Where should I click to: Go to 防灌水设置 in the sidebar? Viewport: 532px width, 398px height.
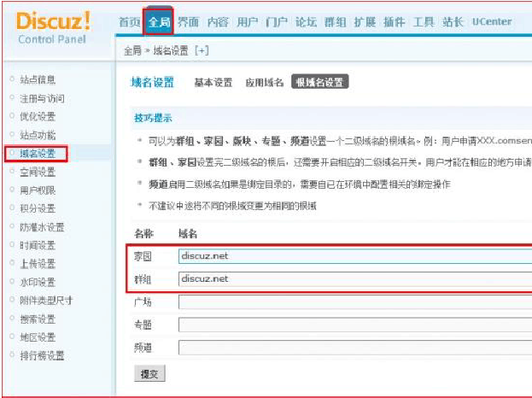click(x=42, y=227)
